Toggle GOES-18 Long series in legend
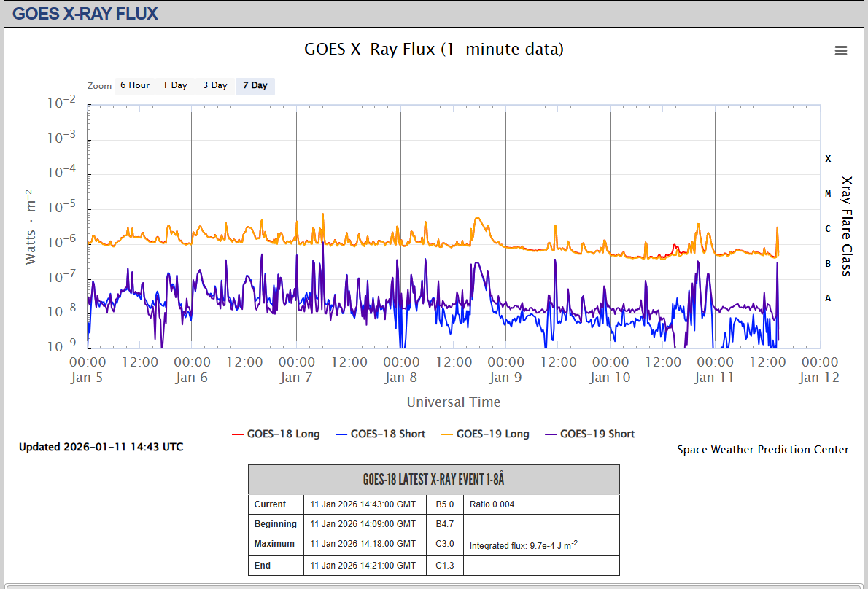The height and width of the screenshot is (589, 868). click(276, 434)
